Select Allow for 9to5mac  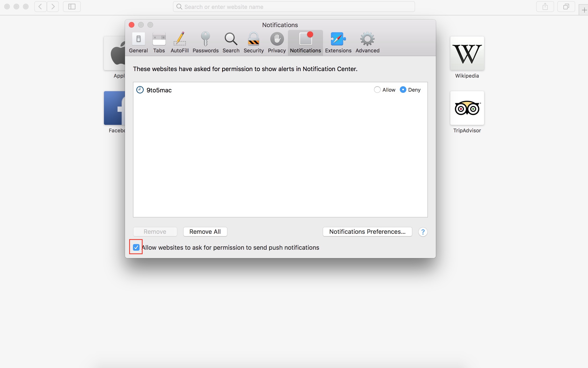(377, 90)
